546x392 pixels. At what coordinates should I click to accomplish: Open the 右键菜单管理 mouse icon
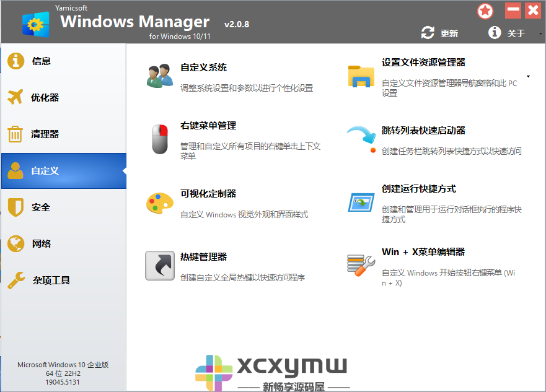[160, 139]
